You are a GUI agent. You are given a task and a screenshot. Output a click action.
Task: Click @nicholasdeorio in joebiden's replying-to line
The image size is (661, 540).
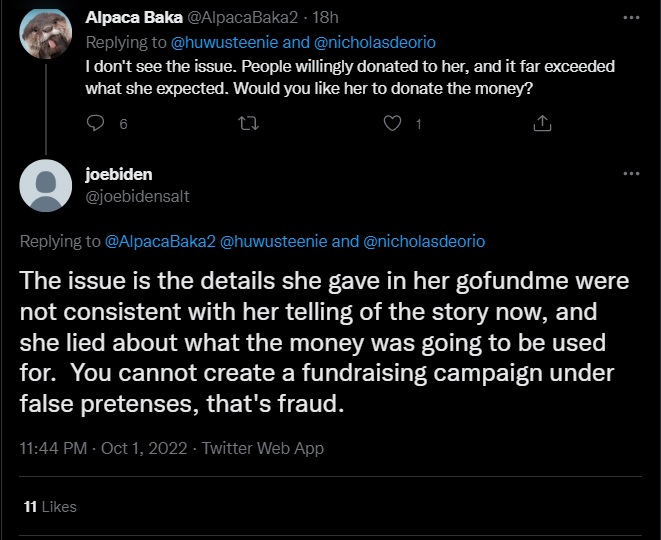pos(424,242)
